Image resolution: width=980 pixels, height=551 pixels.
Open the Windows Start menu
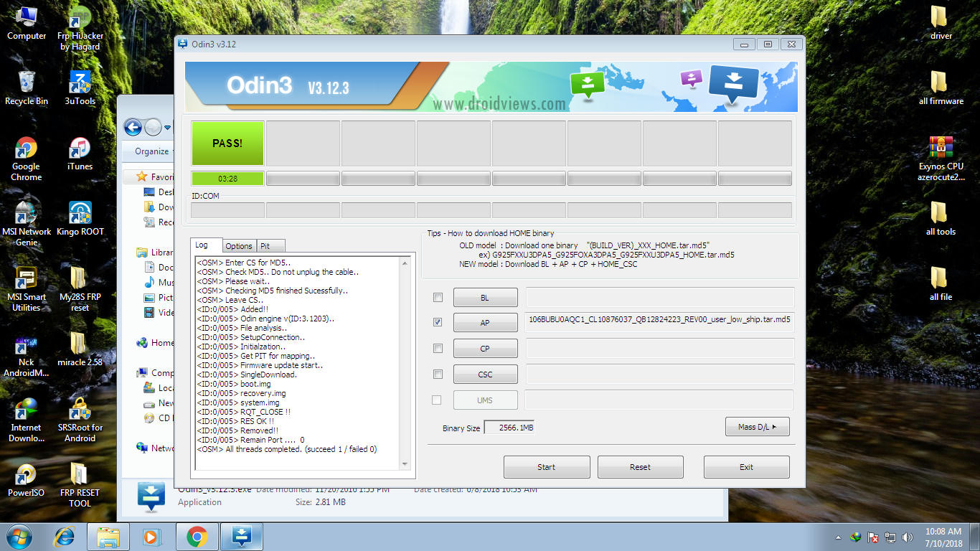19,537
